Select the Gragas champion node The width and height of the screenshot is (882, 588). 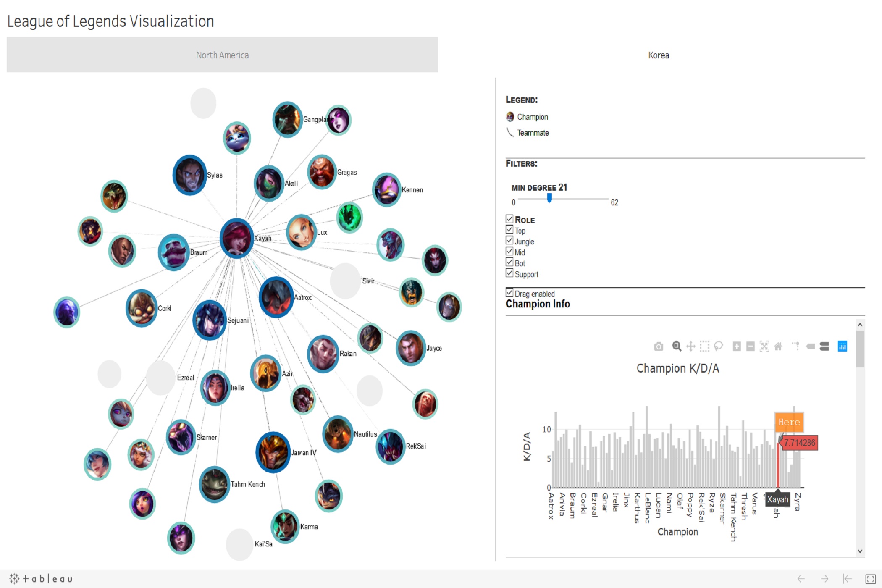322,172
